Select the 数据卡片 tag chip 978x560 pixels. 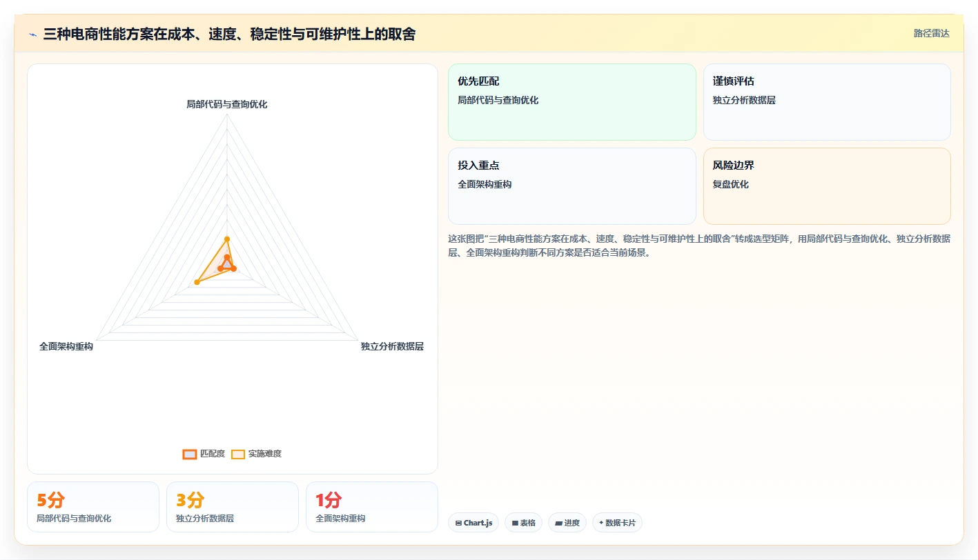click(617, 523)
